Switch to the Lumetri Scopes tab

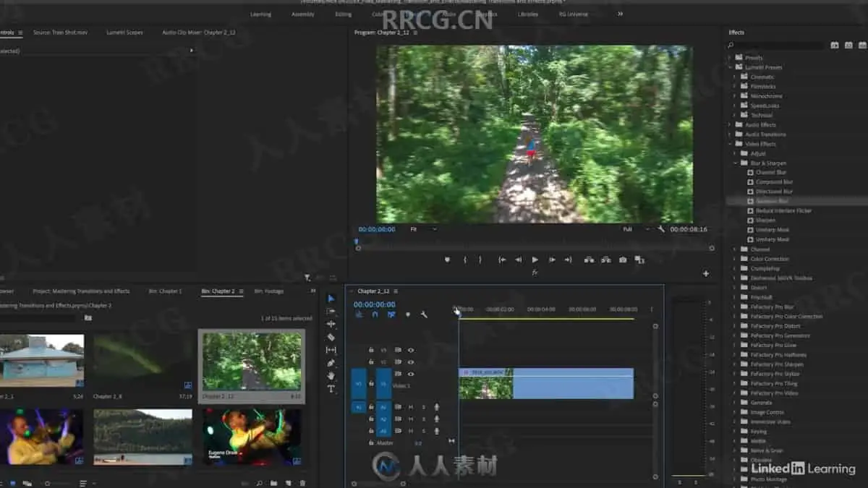click(x=124, y=33)
